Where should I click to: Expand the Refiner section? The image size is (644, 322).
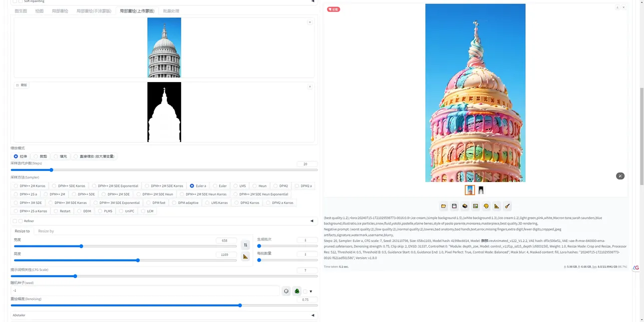pos(164,220)
